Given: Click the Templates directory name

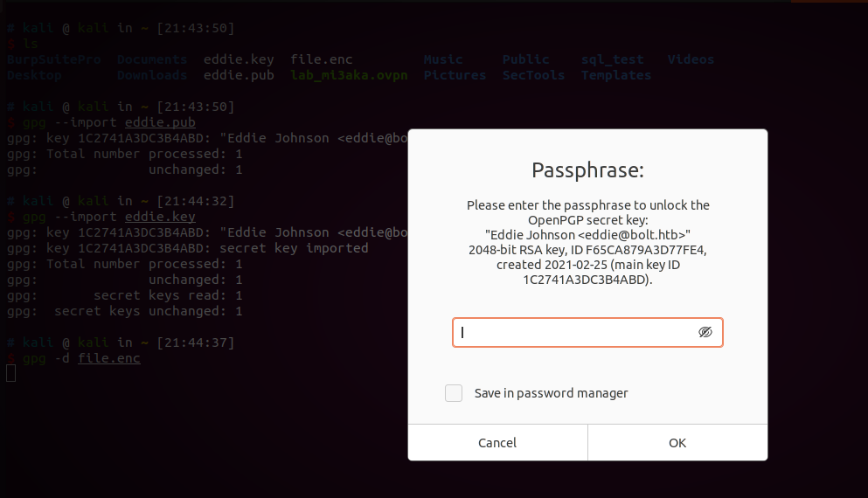Looking at the screenshot, I should 616,75.
